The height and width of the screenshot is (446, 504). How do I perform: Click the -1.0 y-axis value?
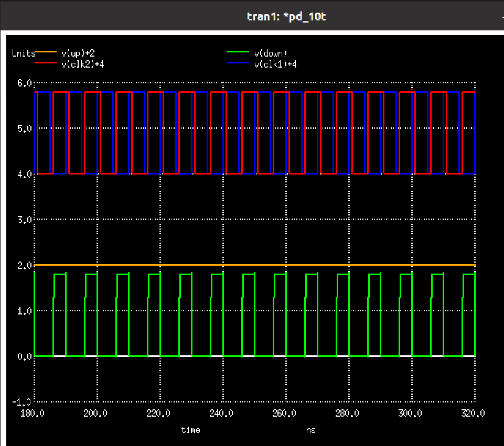point(22,402)
